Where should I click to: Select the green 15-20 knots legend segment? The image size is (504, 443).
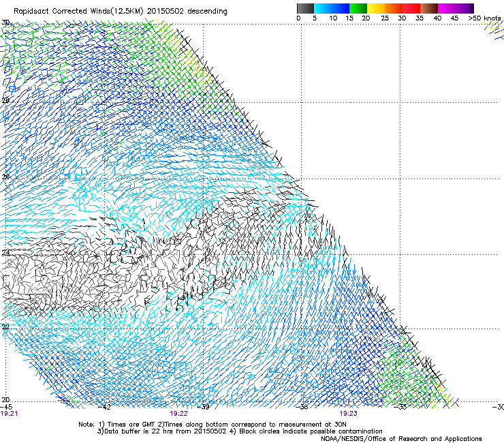358,8
